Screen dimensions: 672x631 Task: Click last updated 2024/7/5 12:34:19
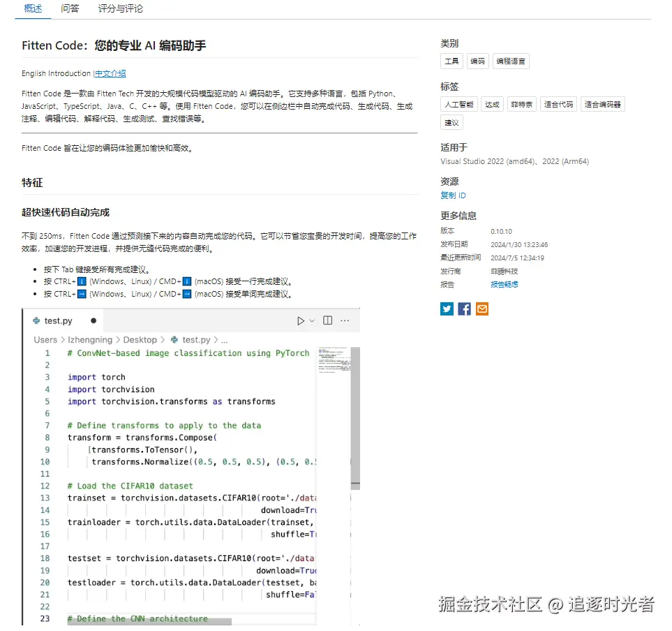517,258
